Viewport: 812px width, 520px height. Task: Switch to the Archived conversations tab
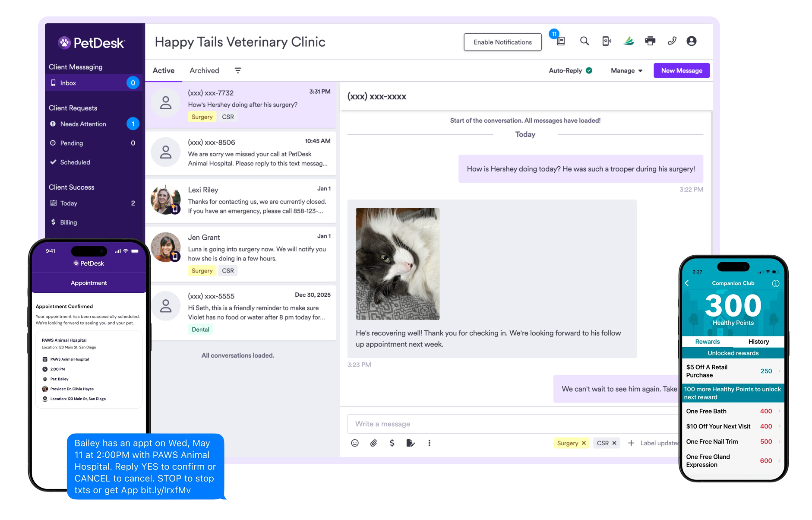click(204, 70)
